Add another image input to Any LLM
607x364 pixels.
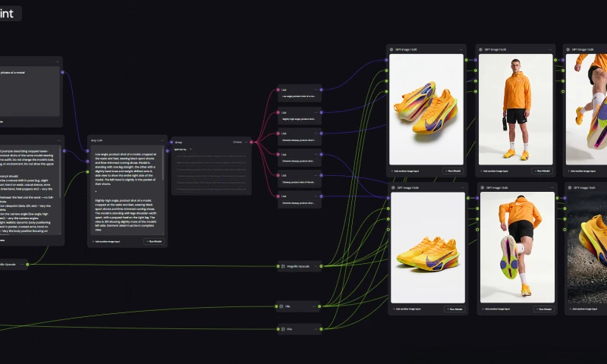(106, 241)
